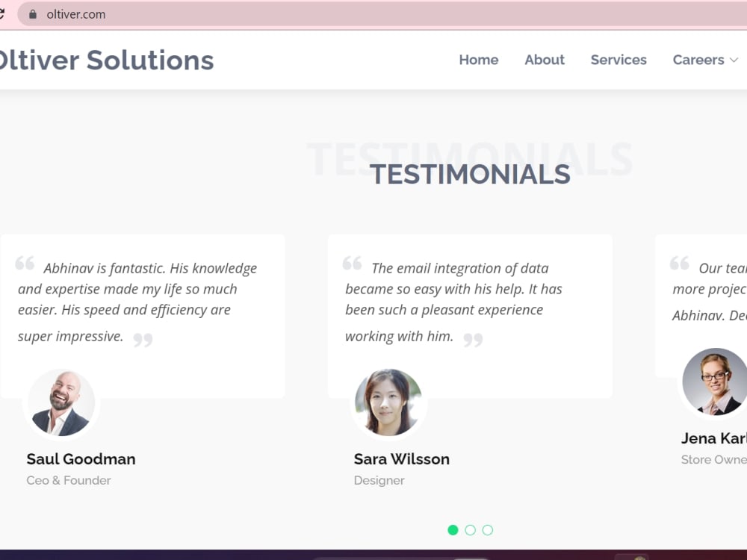Click the Store Owner title text
The width and height of the screenshot is (747, 560).
(713, 459)
